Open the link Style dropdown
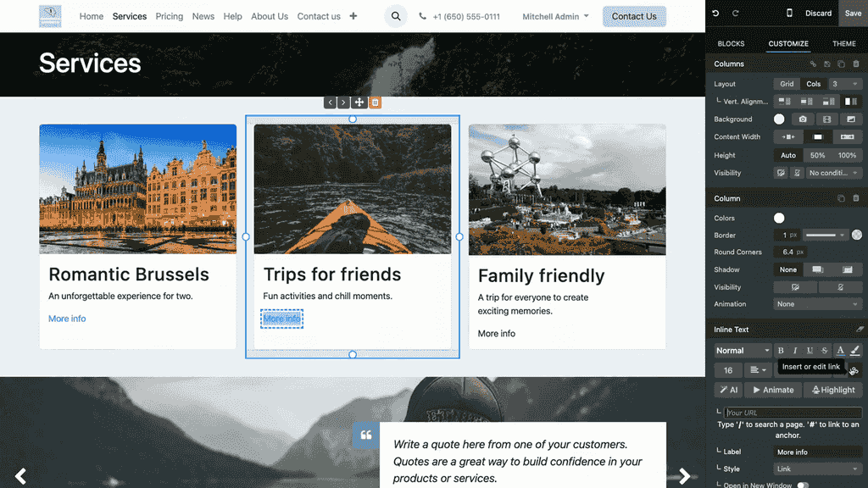 pyautogui.click(x=817, y=469)
